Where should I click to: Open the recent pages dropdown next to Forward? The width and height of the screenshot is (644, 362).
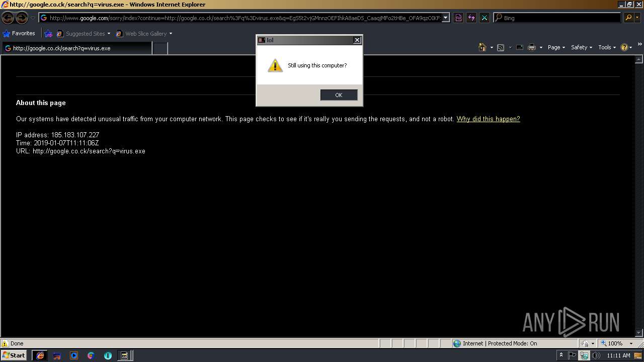tap(33, 18)
